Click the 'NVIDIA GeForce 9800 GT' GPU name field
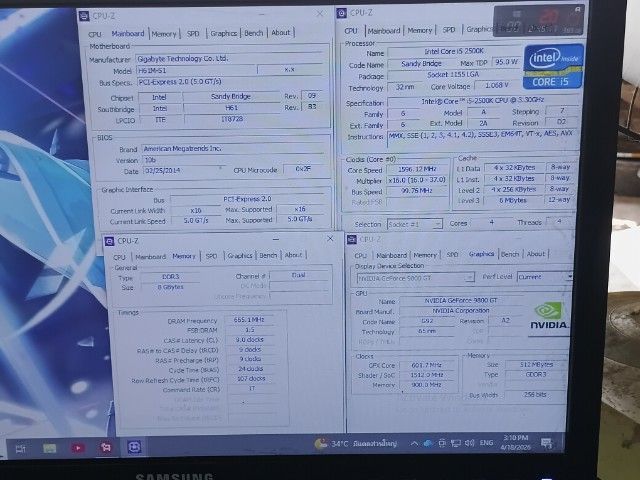640x480 pixels. pos(461,300)
